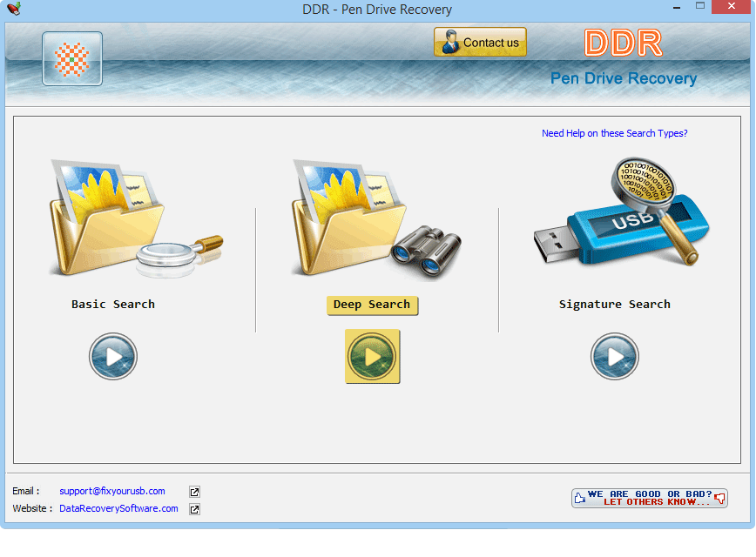This screenshot has height=557, width=756.
Task: Select the Deep Search label
Action: (372, 305)
